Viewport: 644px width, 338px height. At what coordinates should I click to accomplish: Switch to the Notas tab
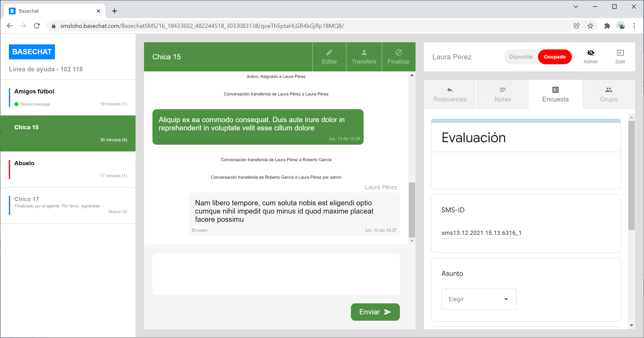tap(502, 95)
